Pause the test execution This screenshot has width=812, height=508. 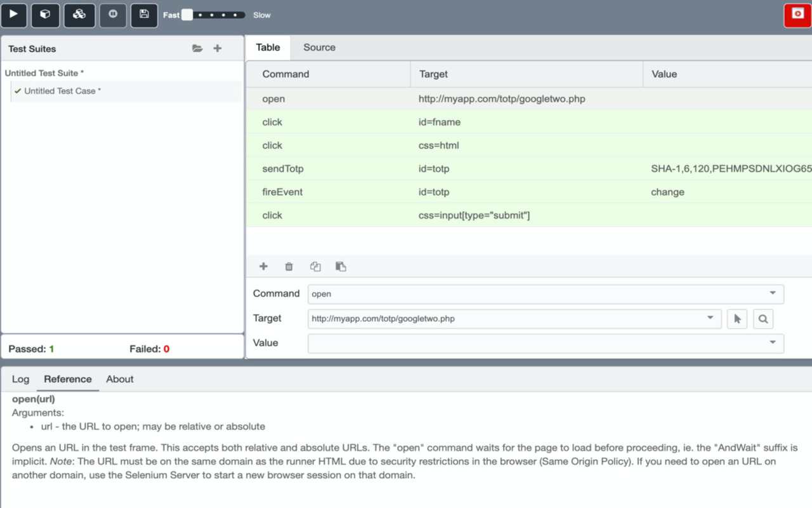[112, 15]
